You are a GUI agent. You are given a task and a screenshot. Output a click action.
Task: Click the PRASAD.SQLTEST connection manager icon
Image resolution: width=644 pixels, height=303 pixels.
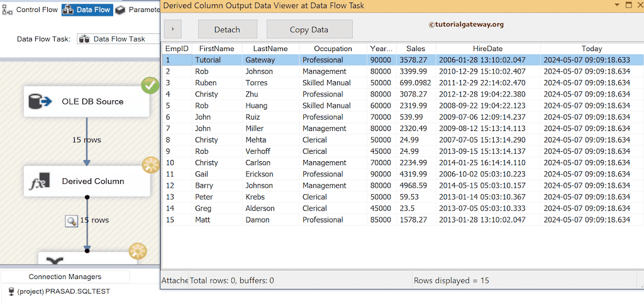coord(11,291)
